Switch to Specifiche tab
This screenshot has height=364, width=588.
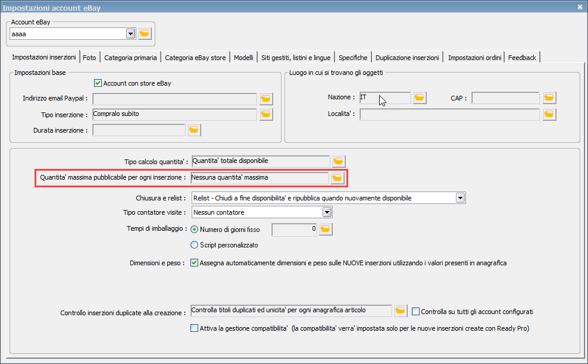[353, 57]
